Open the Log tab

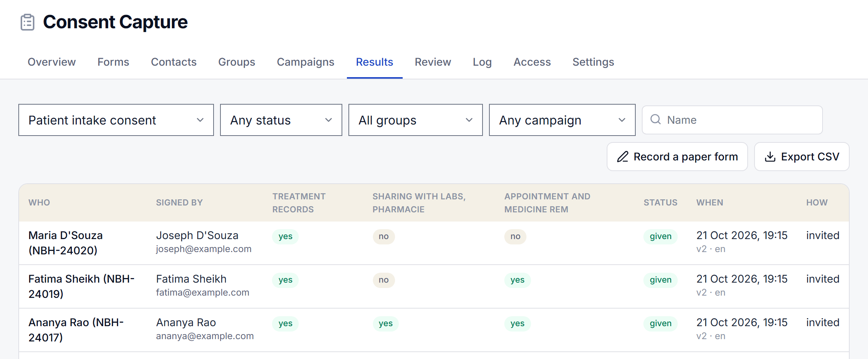point(482,62)
